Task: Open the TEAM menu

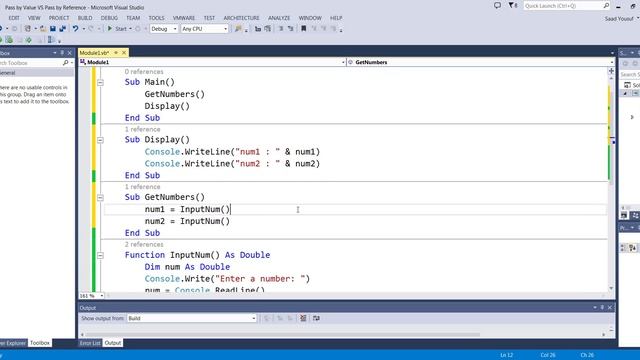Action: point(133,18)
